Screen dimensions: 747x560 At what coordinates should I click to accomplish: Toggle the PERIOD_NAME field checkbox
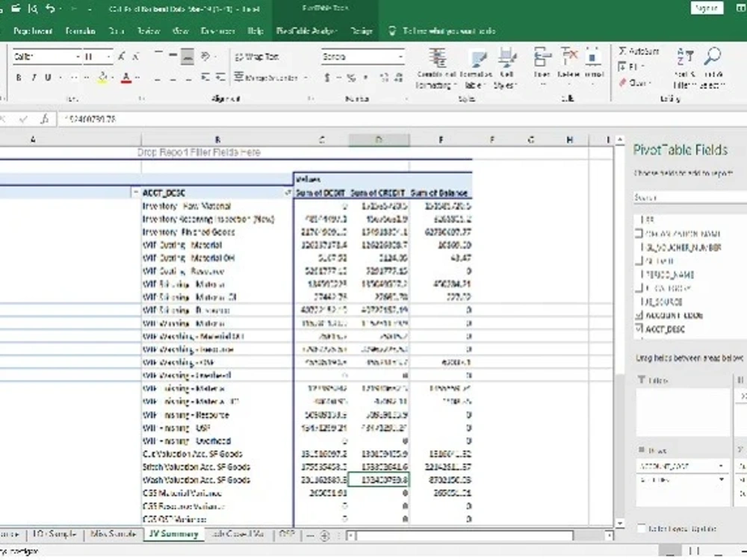(639, 274)
